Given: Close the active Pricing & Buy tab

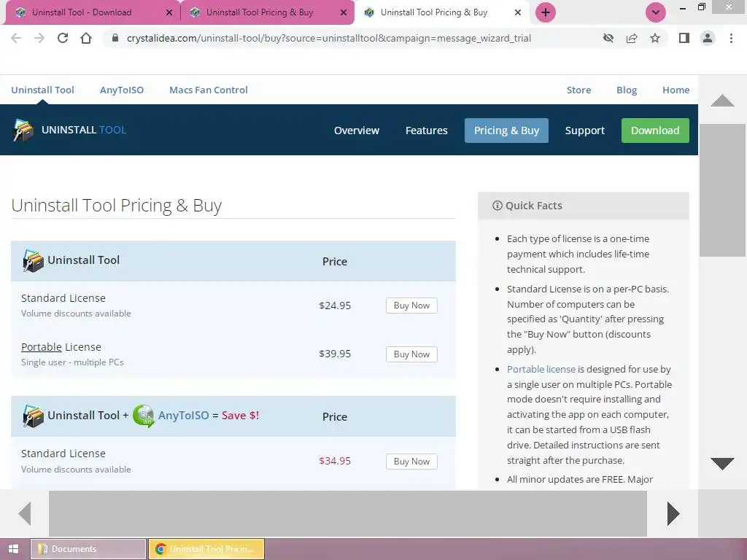Looking at the screenshot, I should [x=518, y=12].
